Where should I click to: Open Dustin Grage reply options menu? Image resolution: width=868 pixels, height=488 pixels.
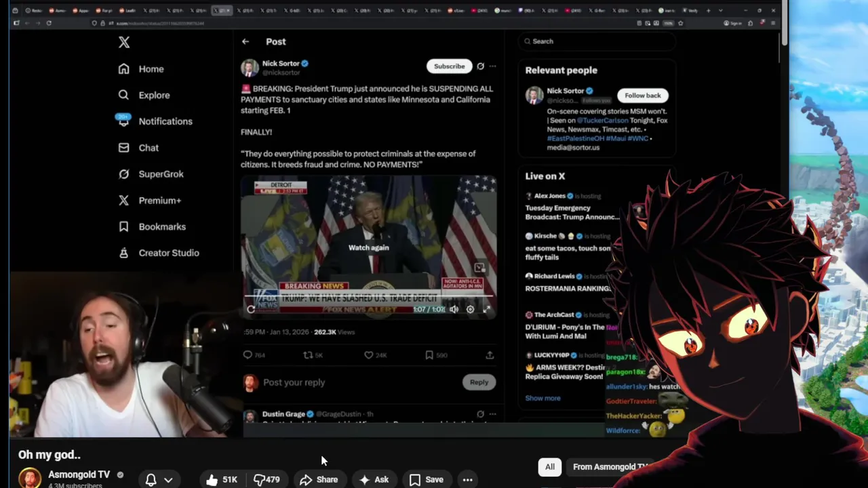coord(493,414)
